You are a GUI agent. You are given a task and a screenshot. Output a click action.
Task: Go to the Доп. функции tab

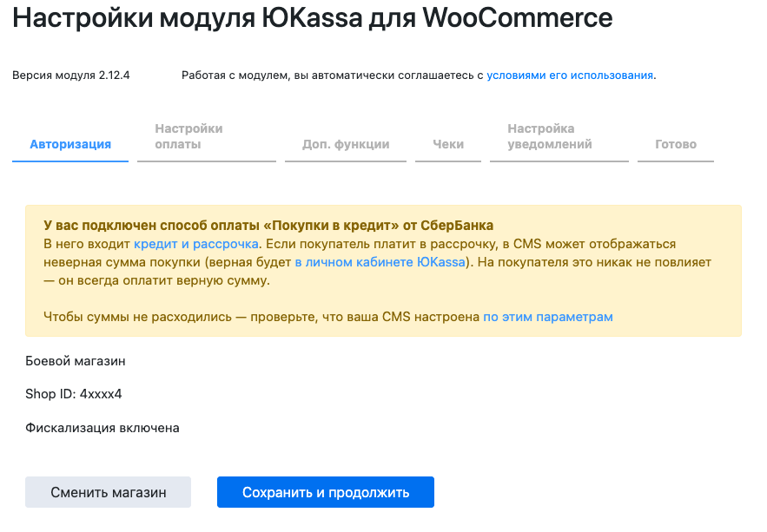coord(346,144)
